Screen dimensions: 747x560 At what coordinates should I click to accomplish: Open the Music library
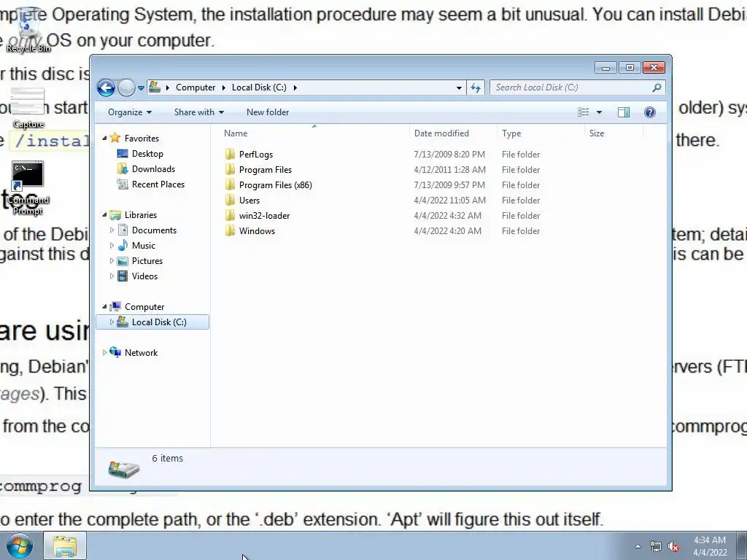[x=144, y=245]
